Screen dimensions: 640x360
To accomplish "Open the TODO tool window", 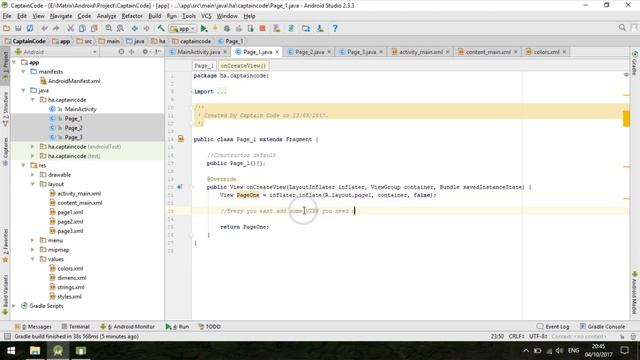I will point(209,327).
